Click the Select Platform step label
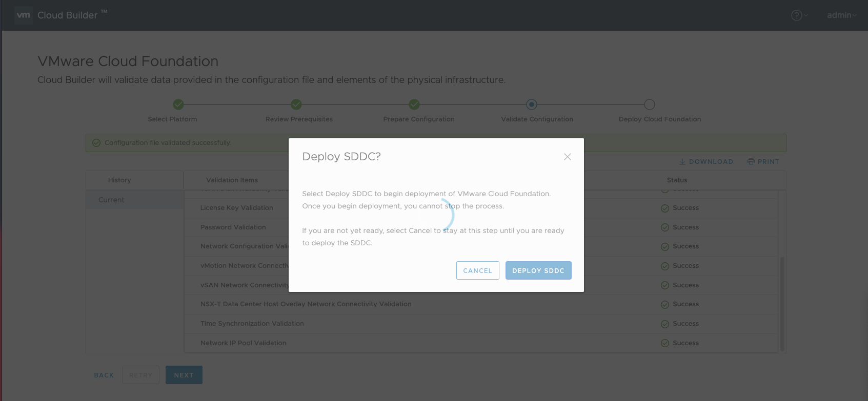The height and width of the screenshot is (401, 868). coord(172,119)
